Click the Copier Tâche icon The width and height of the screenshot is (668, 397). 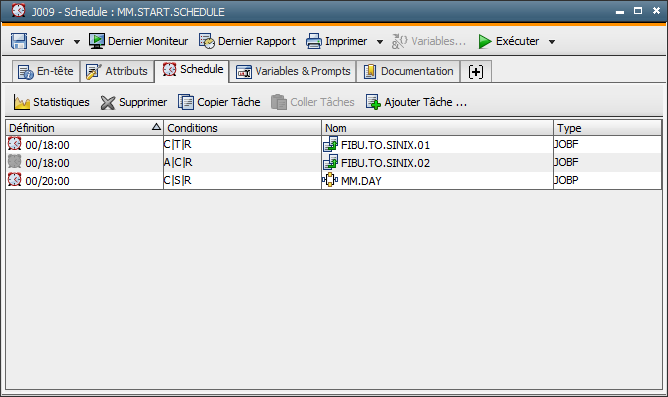coord(186,102)
